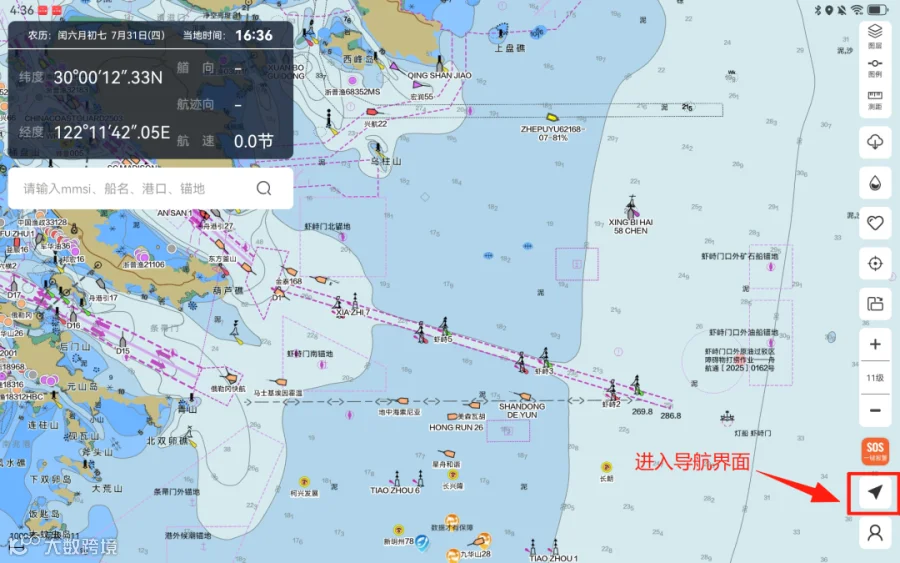Tap the 航通[2025]0162号 notice text

739,368
